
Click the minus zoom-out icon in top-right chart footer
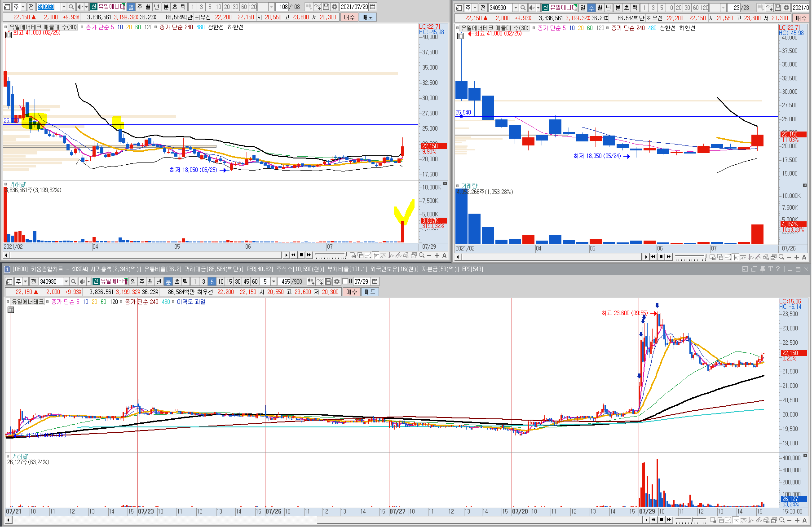[x=789, y=257]
